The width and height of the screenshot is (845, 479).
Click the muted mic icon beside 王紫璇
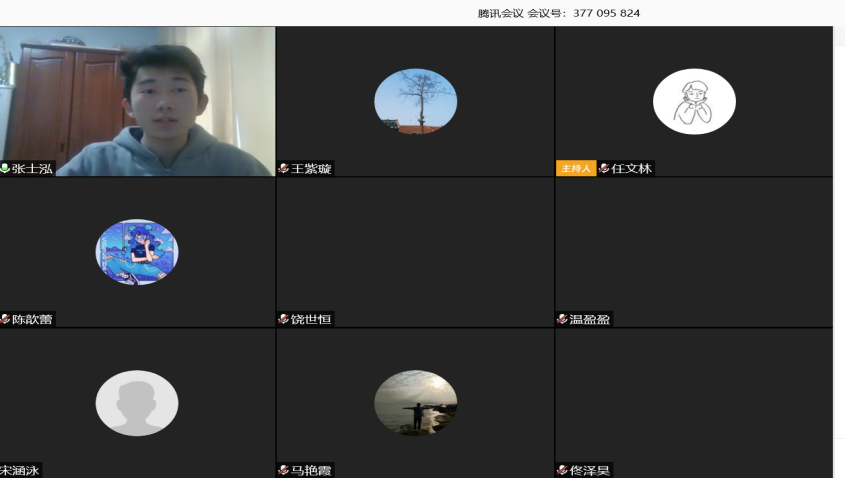point(284,169)
